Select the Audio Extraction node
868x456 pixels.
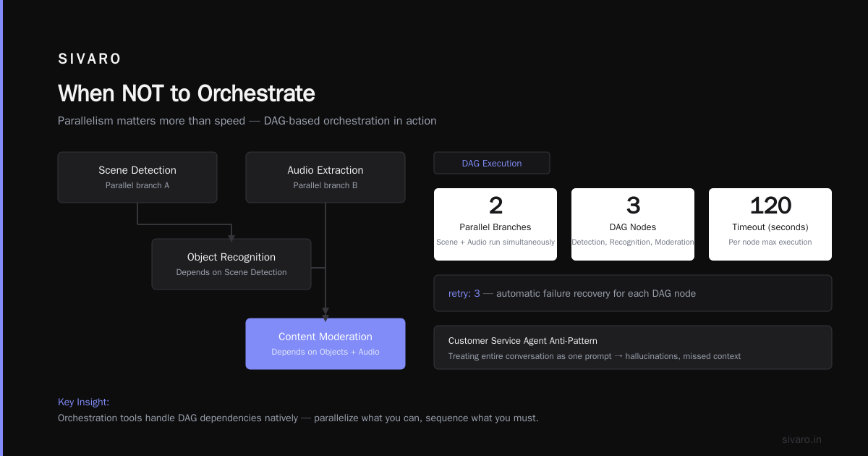click(325, 177)
